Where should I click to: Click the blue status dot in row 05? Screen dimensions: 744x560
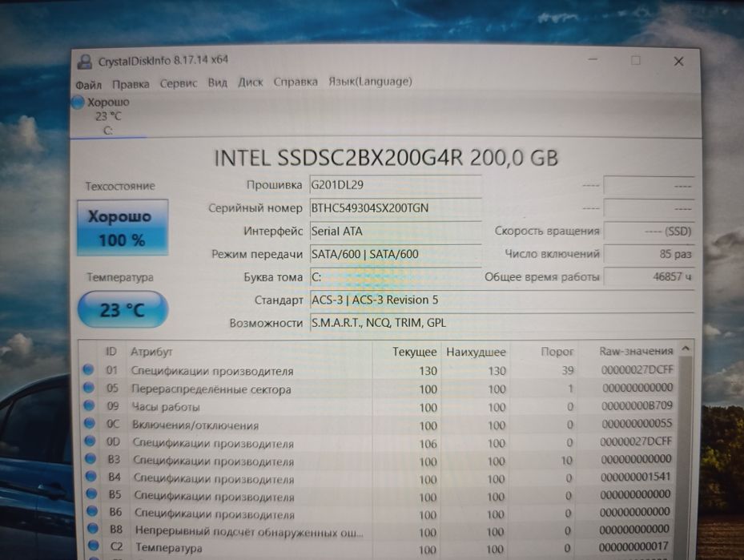(88, 387)
